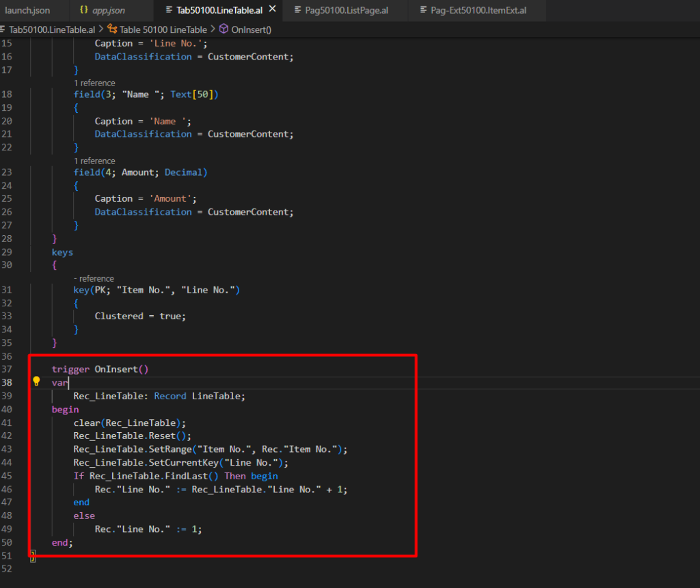The image size is (700, 588).
Task: Click 'trigger' keyword on line 37
Action: coord(70,369)
